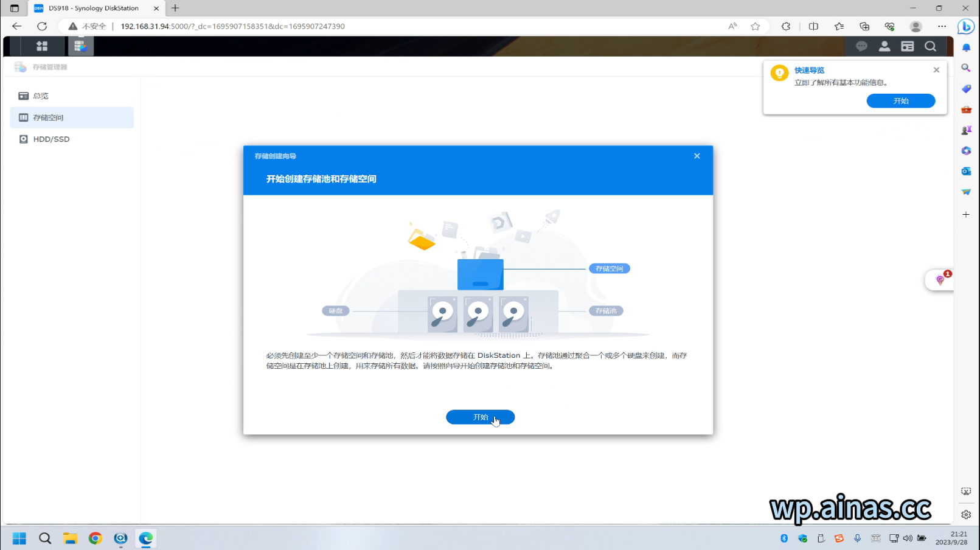Switch to the HDD/SSD section
The height and width of the screenshot is (550, 980).
50,139
